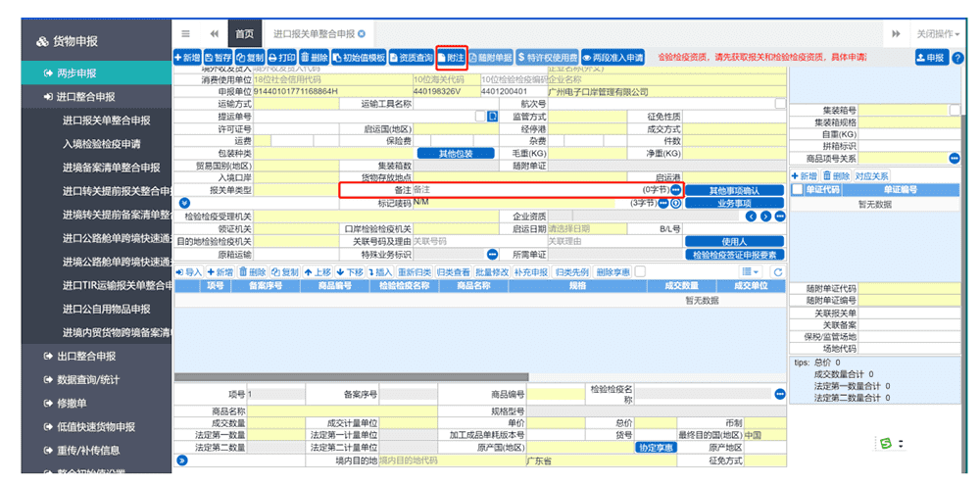Expand the header form with the double-chevron below 报关单类型
Screen dimensions: 980x484
click(x=182, y=203)
